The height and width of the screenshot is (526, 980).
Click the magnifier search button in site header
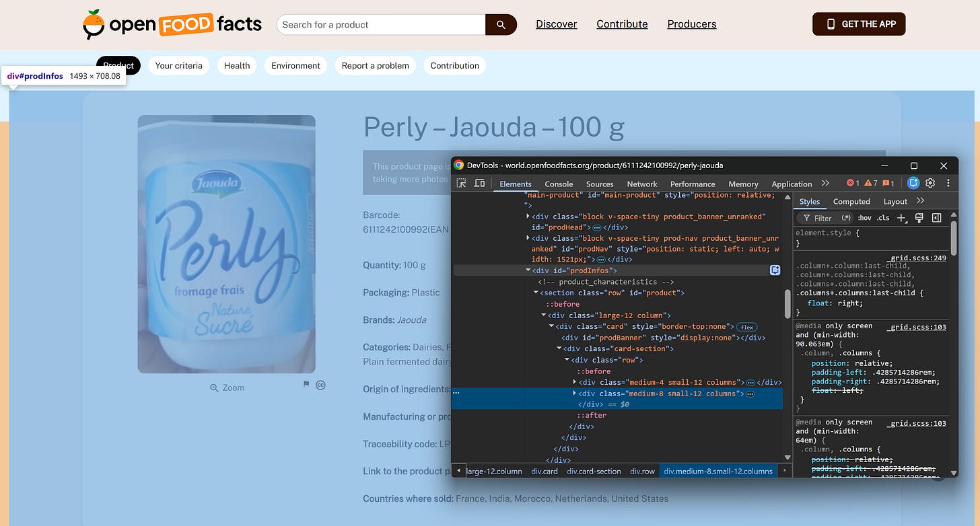(501, 25)
